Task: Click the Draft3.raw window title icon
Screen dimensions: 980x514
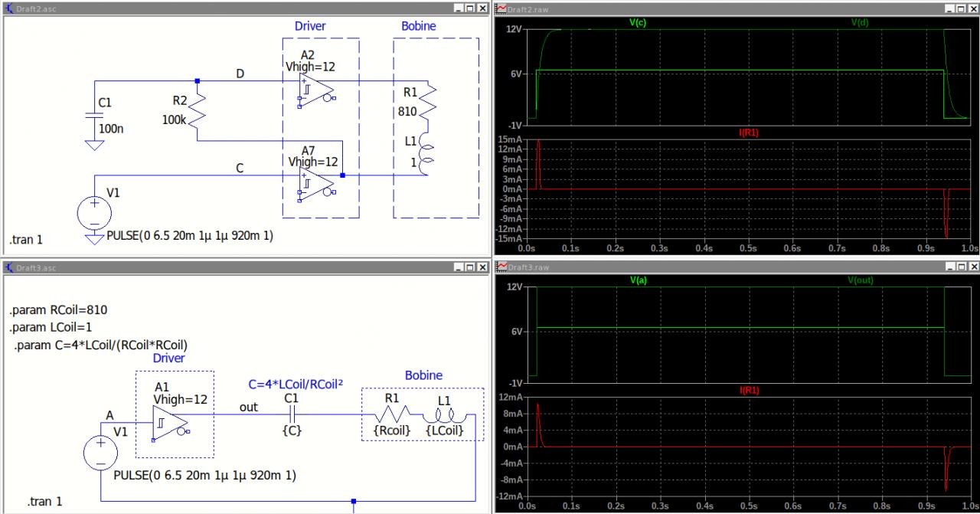Action: (x=501, y=267)
